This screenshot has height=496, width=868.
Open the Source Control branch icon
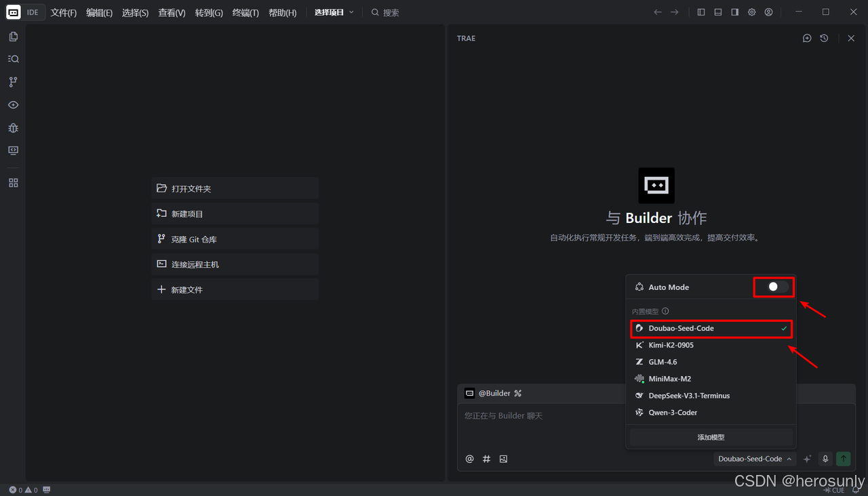tap(13, 82)
